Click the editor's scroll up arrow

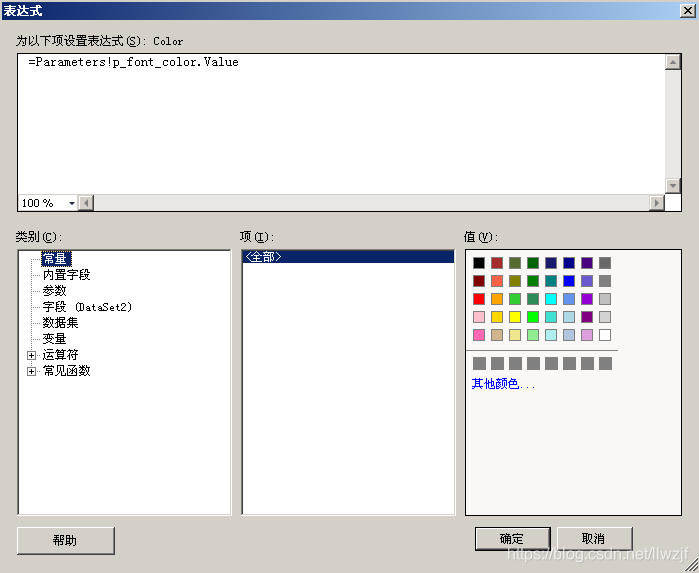coord(672,62)
